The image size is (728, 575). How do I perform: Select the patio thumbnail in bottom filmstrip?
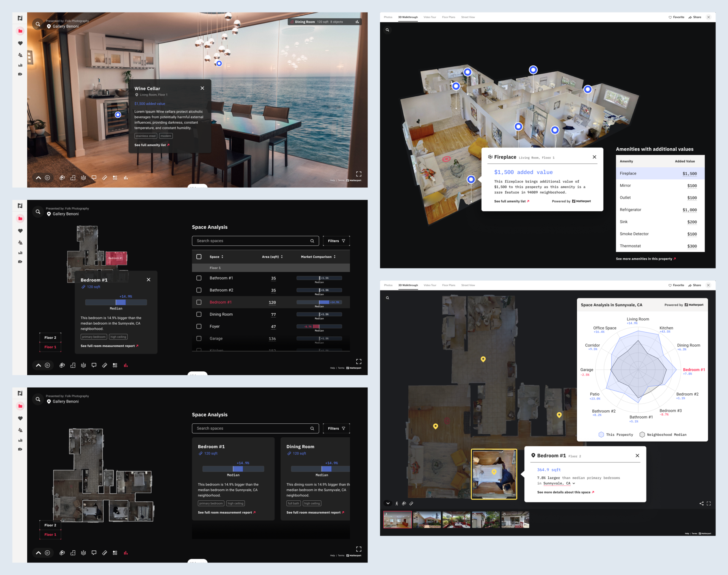[457, 520]
